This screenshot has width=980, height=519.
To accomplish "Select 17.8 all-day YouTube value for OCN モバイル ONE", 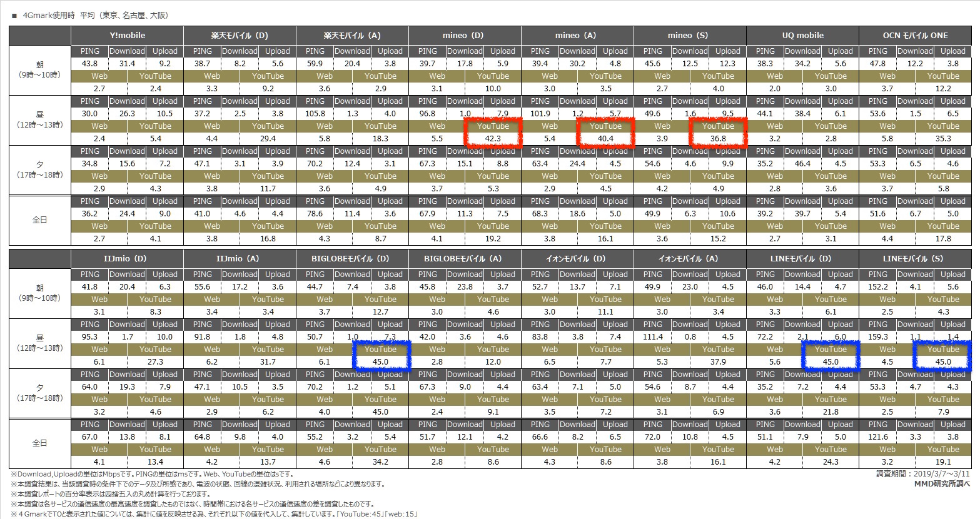I will click(943, 239).
